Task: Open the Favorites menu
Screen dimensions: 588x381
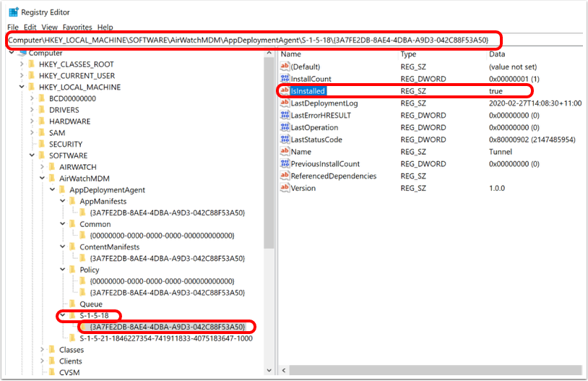Action: (77, 27)
